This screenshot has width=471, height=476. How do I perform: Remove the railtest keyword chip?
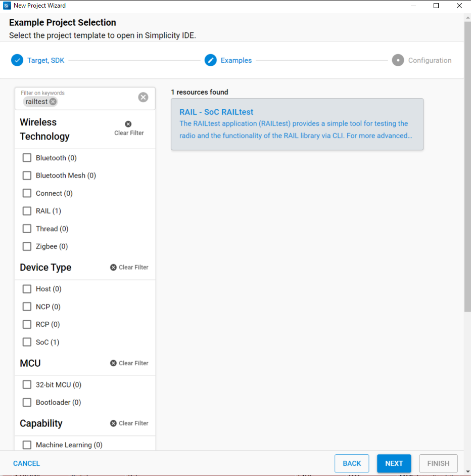[53, 102]
